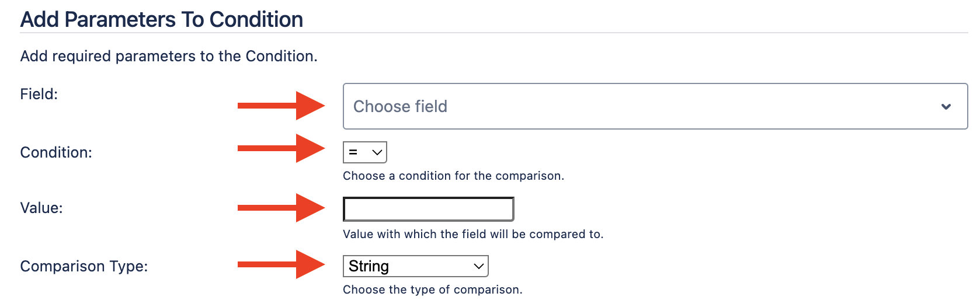The image size is (980, 307).
Task: Click the chevron arrow in the Field selector
Action: click(x=946, y=107)
